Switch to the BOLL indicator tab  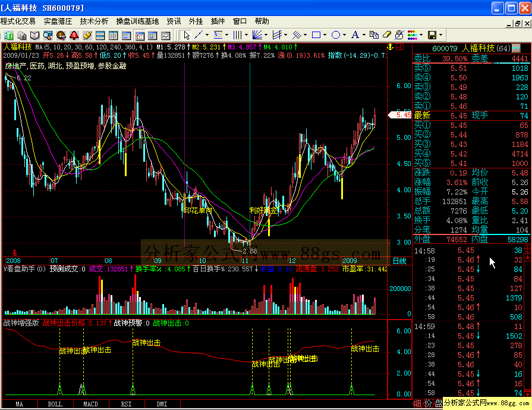pos(55,404)
